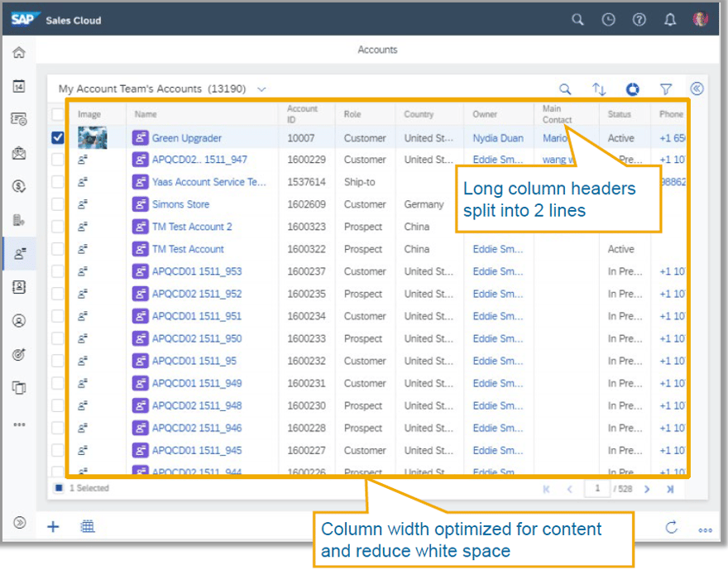728x570 pixels.
Task: Go to the previous page arrow
Action: [569, 489]
